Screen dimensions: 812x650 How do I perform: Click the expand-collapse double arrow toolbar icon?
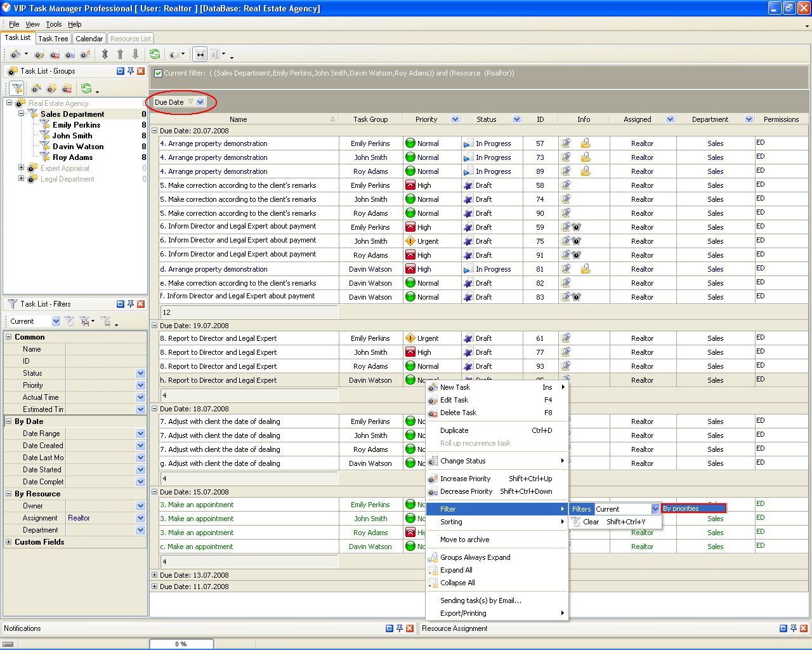click(105, 55)
